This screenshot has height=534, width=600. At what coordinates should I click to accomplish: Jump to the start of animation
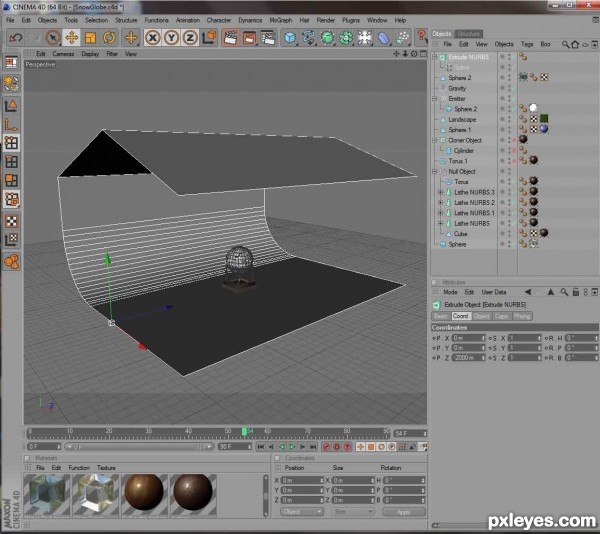click(261, 446)
